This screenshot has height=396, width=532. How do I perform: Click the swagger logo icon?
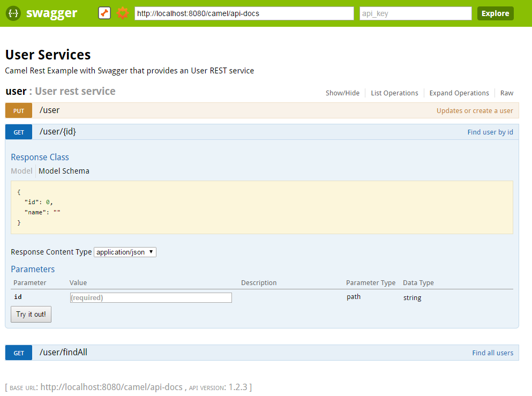tap(13, 13)
